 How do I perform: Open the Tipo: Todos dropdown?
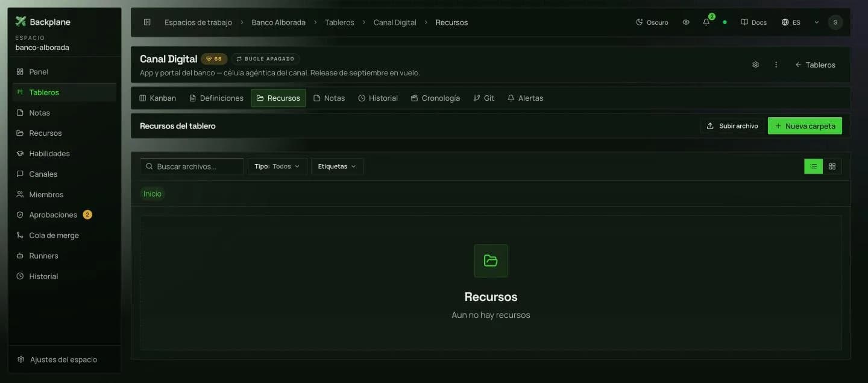pyautogui.click(x=277, y=166)
